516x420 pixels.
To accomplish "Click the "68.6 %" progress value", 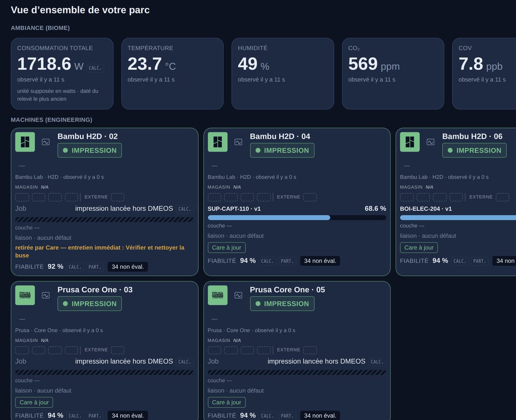I will [x=375, y=208].
